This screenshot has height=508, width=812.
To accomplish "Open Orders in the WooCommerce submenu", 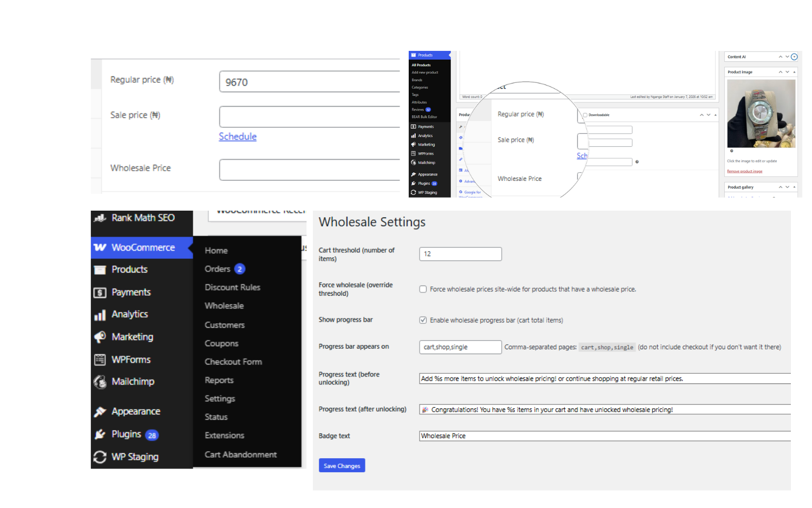I will coord(218,269).
